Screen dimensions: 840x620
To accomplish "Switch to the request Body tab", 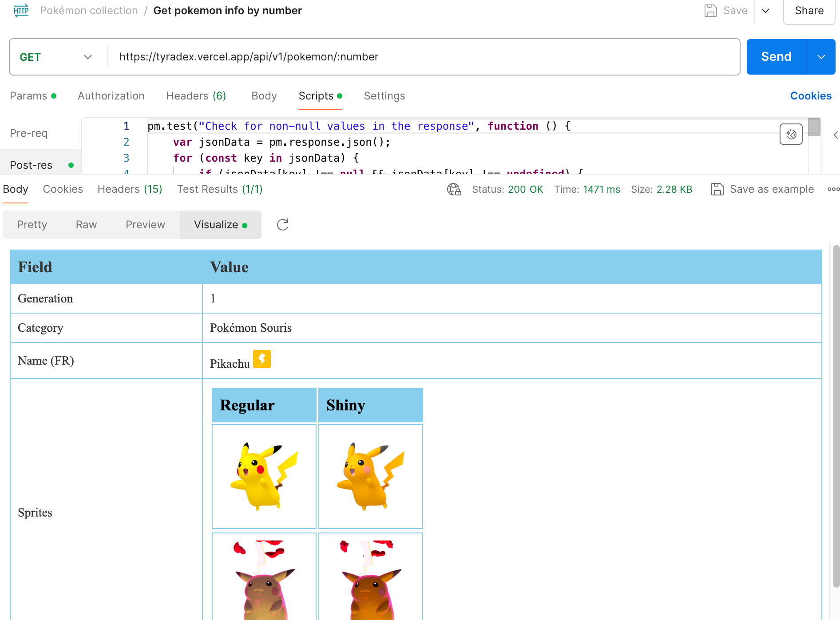I will 264,96.
